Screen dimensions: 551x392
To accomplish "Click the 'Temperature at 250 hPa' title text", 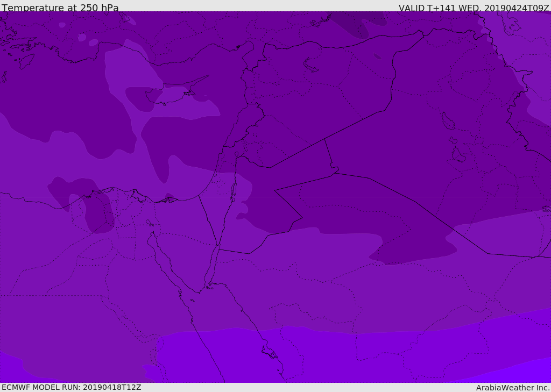I will (60, 8).
